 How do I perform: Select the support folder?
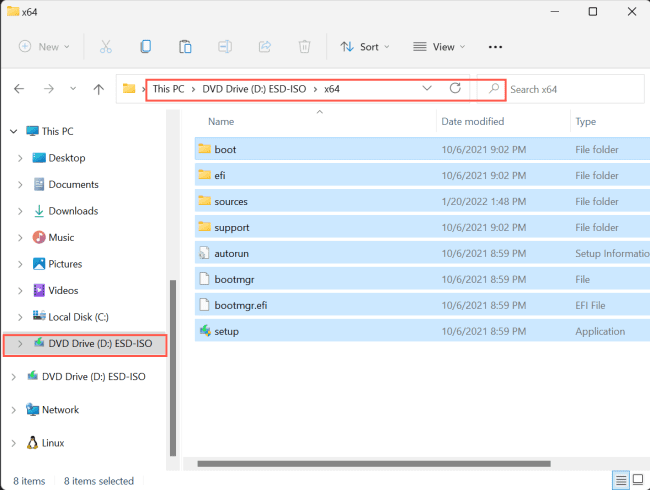coord(422,228)
